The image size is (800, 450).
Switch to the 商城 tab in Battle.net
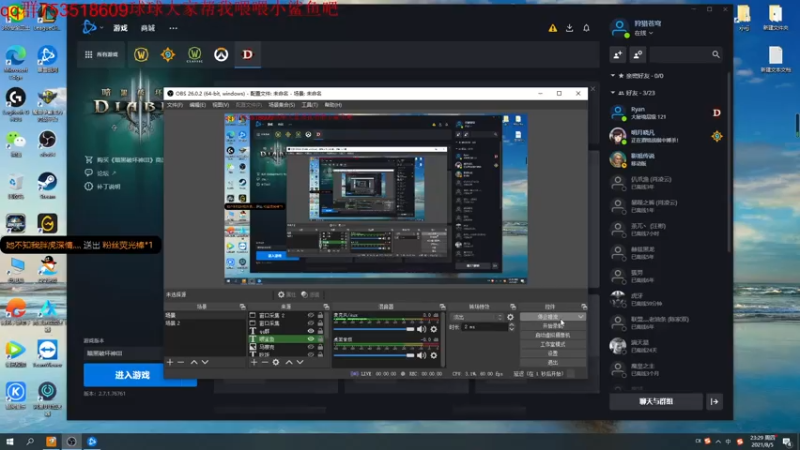(x=148, y=28)
